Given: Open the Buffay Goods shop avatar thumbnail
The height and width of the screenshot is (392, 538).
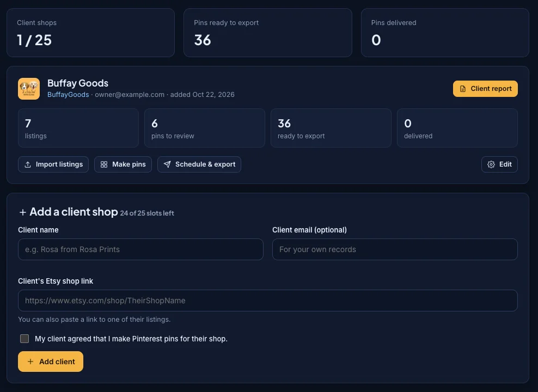Looking at the screenshot, I should point(29,89).
